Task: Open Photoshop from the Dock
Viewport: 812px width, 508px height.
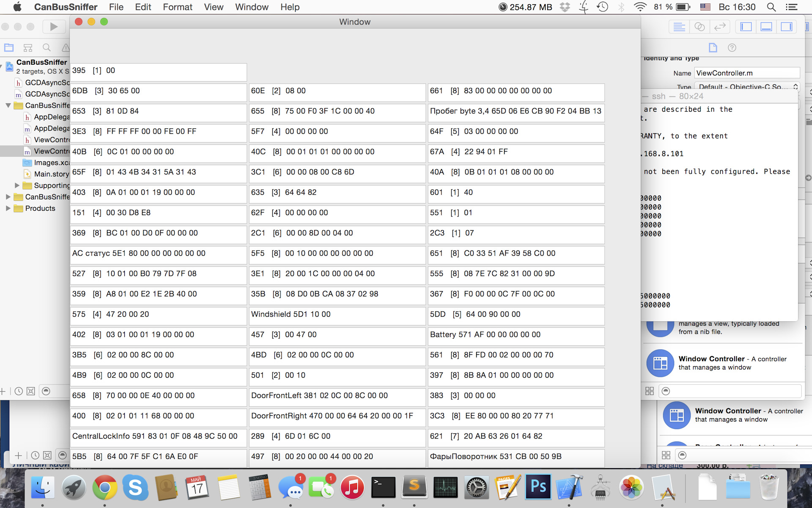Action: (x=538, y=487)
